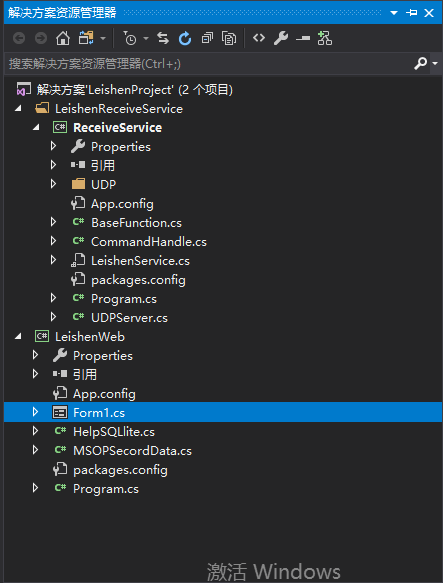Expand Program.cs under LeishenWeb
Viewport: 443px width, 583px height.
point(35,488)
